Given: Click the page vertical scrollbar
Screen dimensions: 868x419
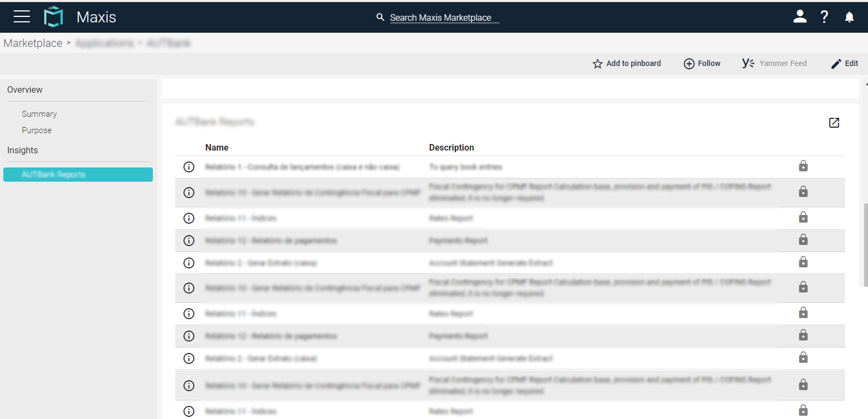Looking at the screenshot, I should pos(866,245).
